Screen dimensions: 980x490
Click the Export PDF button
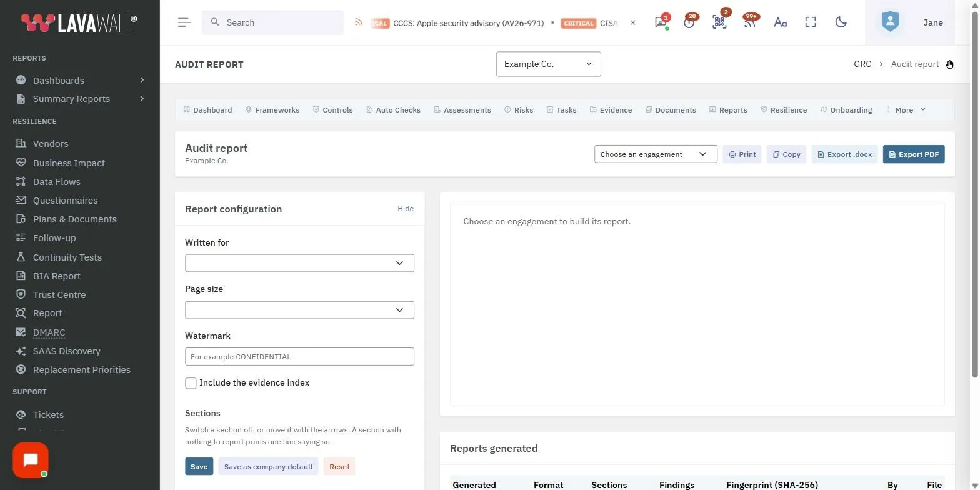point(914,154)
